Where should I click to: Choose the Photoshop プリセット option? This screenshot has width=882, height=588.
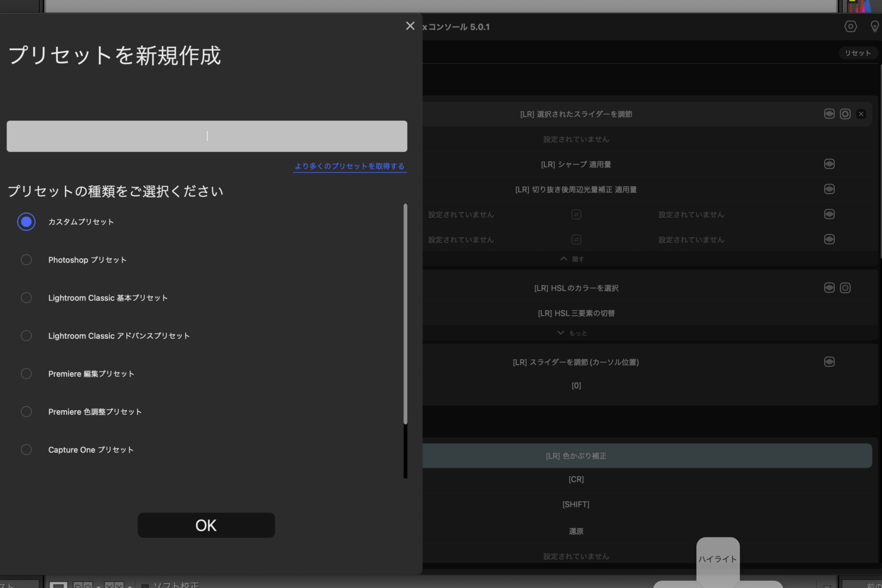pyautogui.click(x=26, y=260)
